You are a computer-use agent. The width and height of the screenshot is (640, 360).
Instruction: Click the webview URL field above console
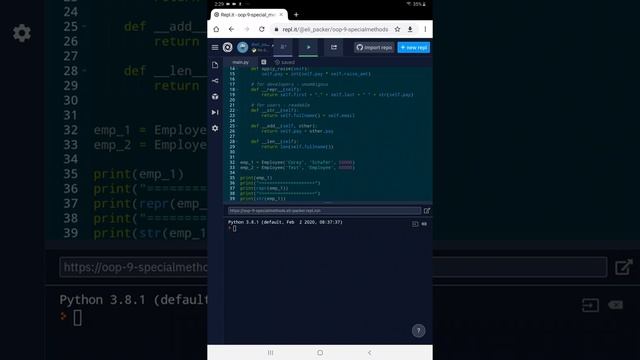324,211
